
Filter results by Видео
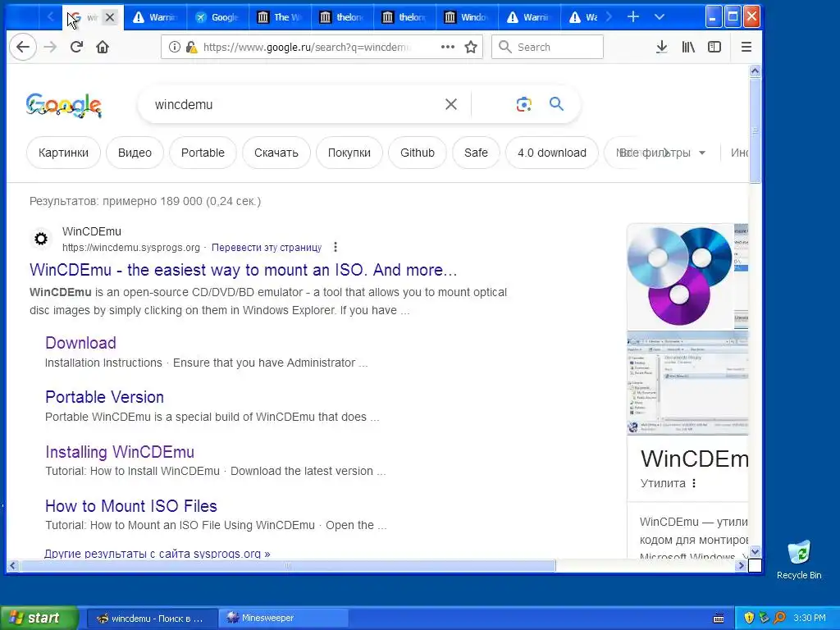pyautogui.click(x=135, y=153)
